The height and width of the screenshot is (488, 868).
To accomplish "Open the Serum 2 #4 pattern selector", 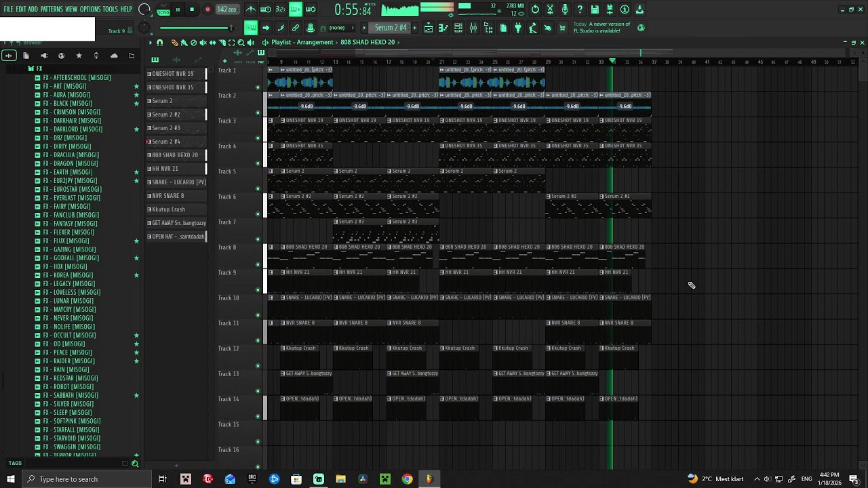I will 391,28.
